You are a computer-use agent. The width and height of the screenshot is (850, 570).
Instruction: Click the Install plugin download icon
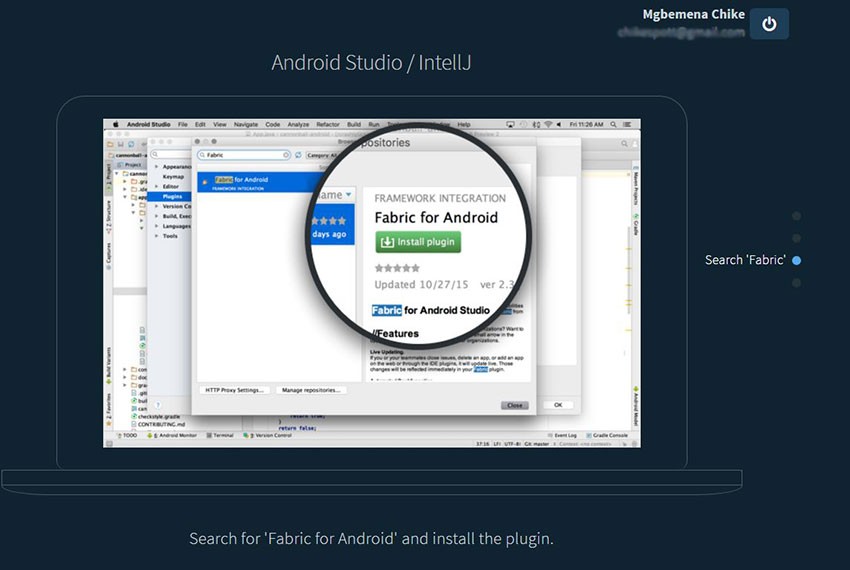(x=387, y=242)
